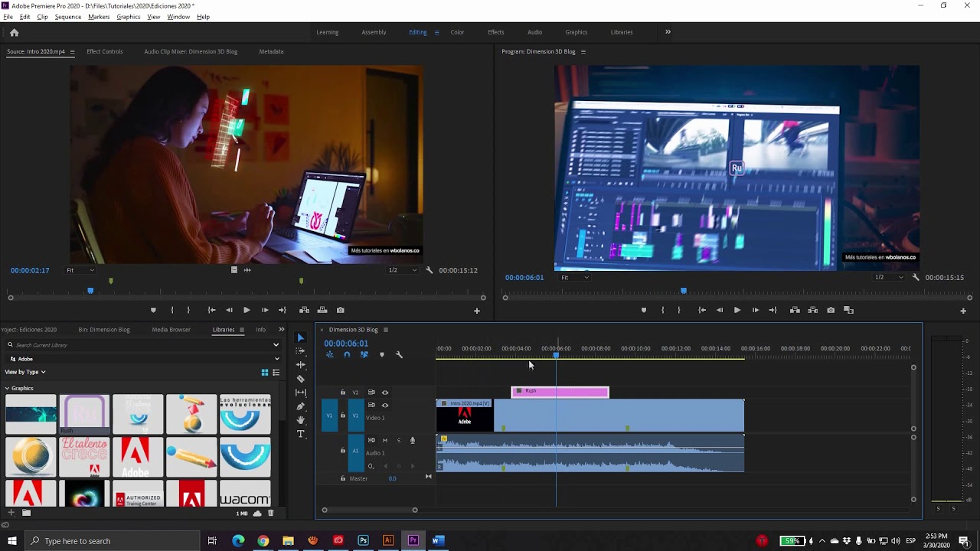Viewport: 980px width, 551px height.
Task: Open Program monitor Fit zoom dropdown
Action: pos(575,277)
